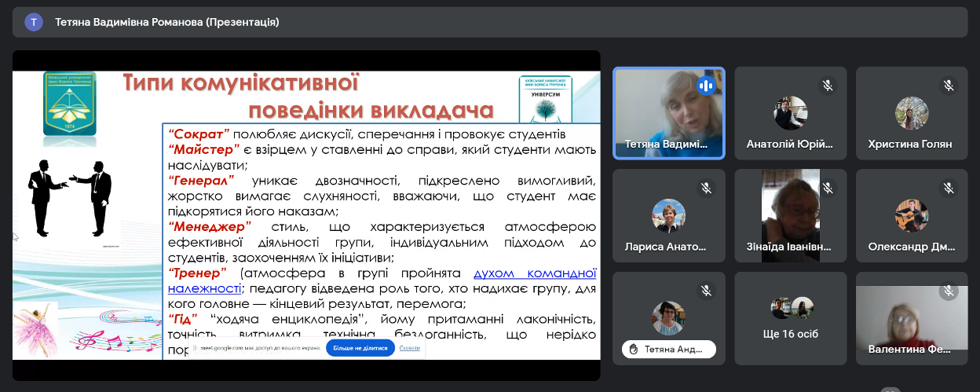Click muted mic icon on Валентина Фе tile

[949, 291]
